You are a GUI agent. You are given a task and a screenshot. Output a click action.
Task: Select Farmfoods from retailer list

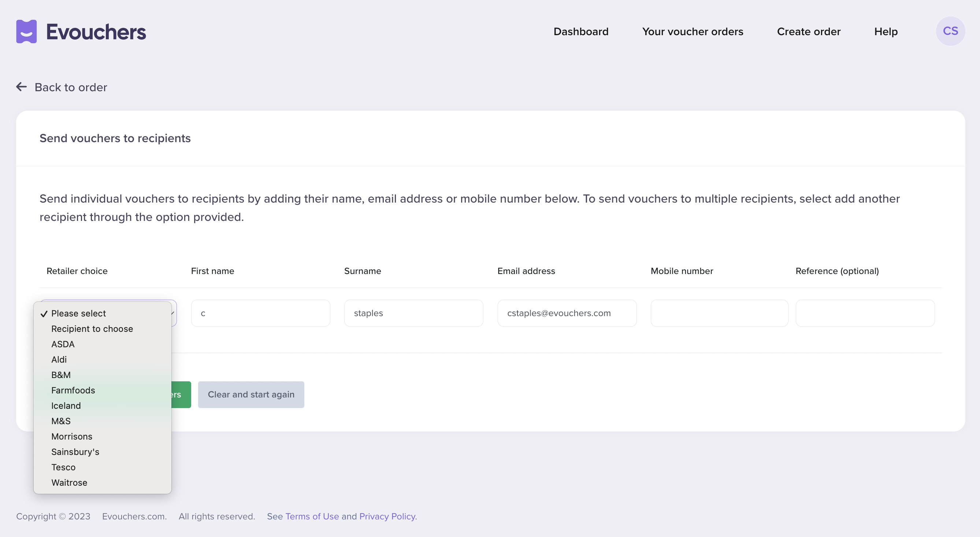[102, 390]
